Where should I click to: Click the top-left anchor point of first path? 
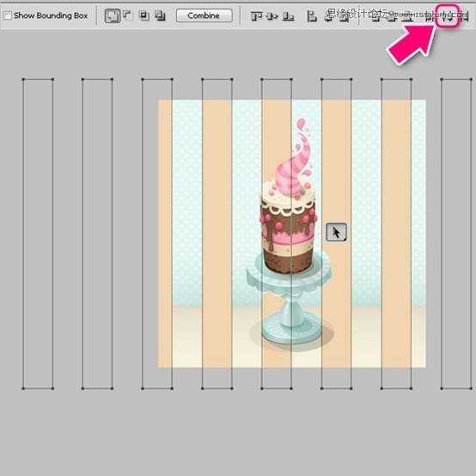point(23,79)
